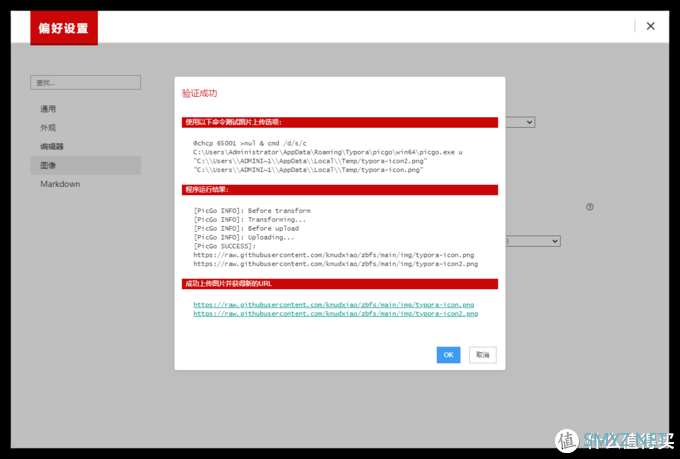Click the picgo.exe path command line
Viewport: 680px width, 459px height.
[328, 152]
